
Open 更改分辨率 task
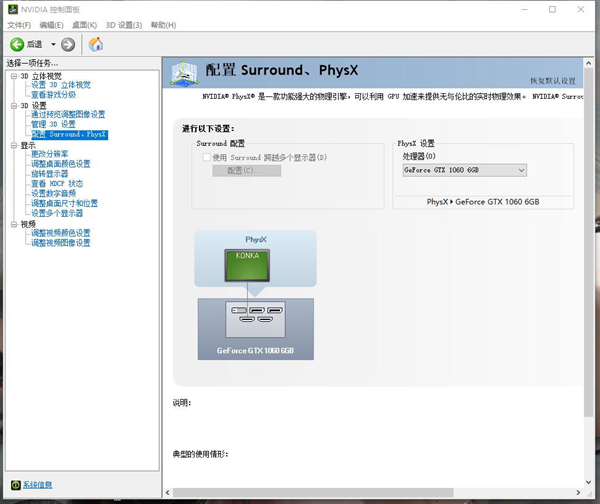pos(50,154)
